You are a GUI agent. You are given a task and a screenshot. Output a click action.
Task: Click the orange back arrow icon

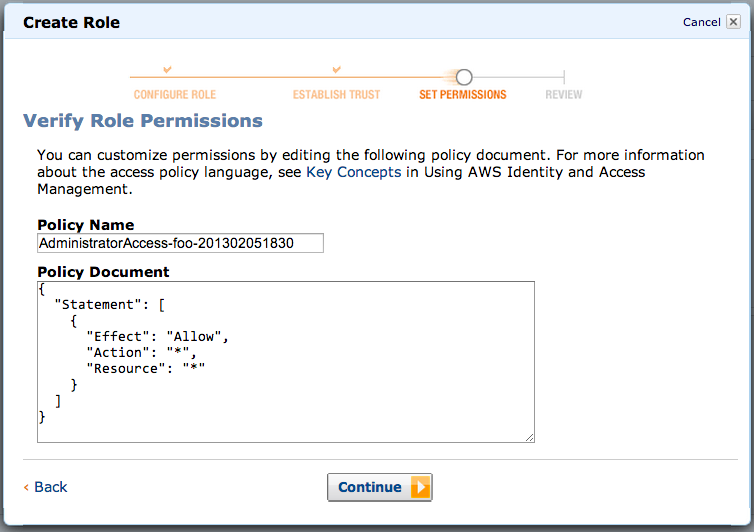pyautogui.click(x=26, y=487)
